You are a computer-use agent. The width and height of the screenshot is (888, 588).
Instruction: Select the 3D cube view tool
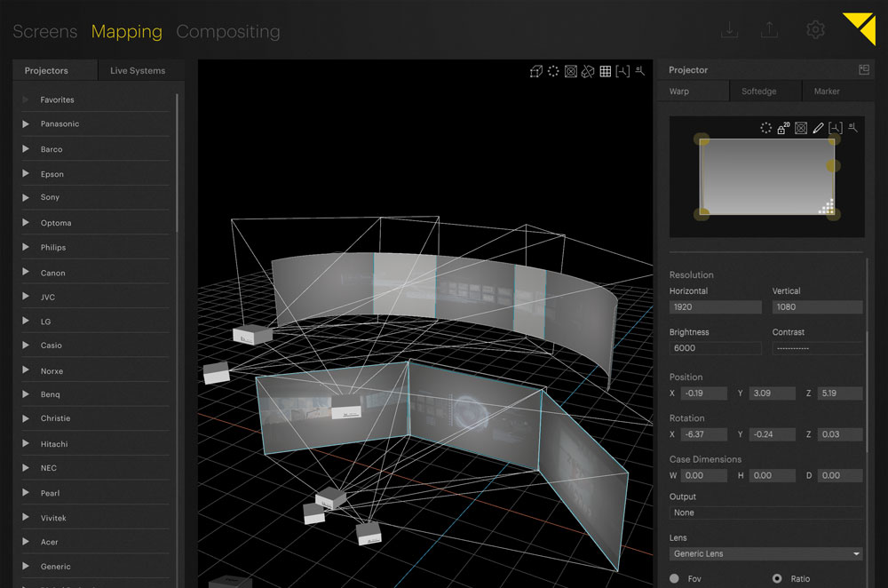point(536,71)
